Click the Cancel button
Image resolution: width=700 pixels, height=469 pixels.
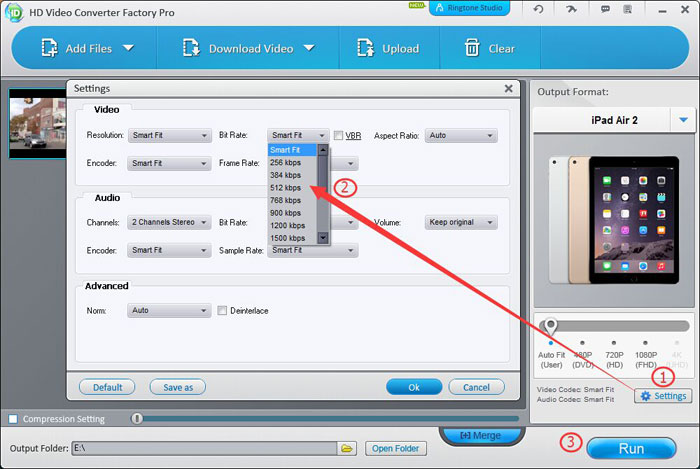476,387
